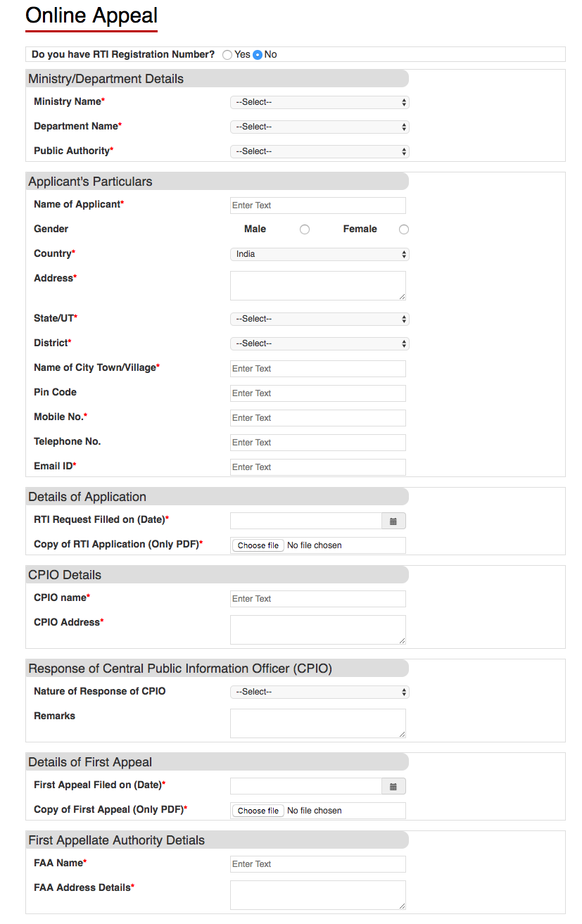This screenshot has height=924, width=582.
Task: Click Choose file for RTI Application copy
Action: (x=258, y=545)
